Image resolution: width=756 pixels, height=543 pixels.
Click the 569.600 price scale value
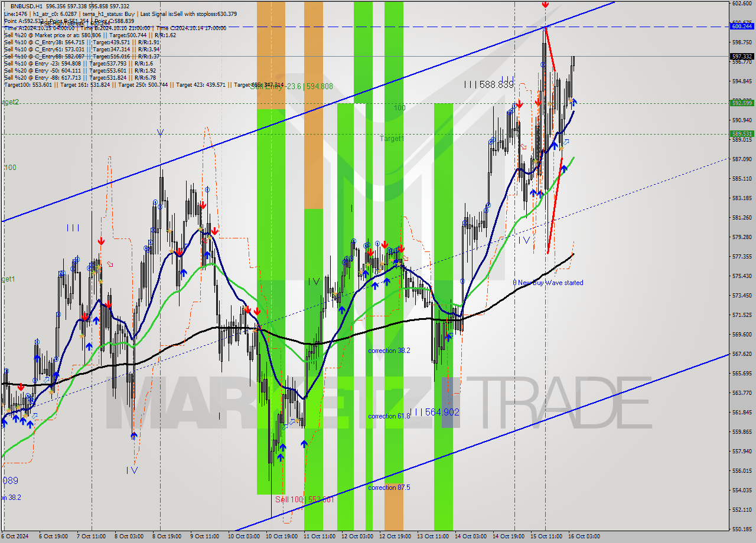(741, 335)
